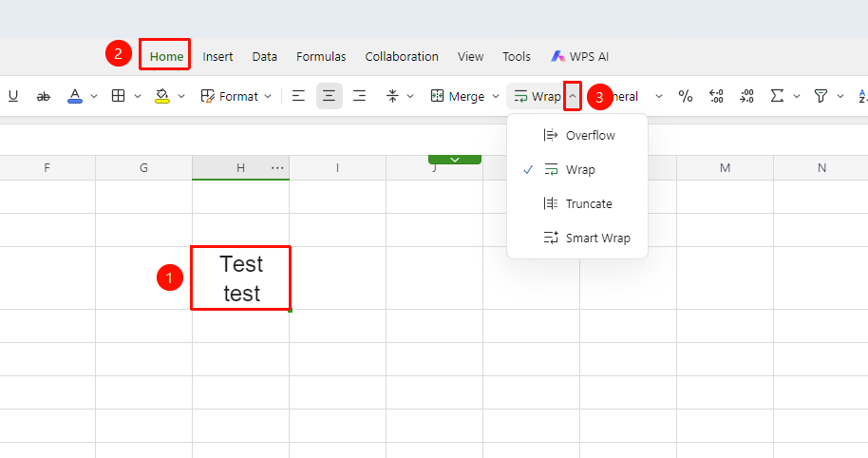Align text right

tap(359, 96)
